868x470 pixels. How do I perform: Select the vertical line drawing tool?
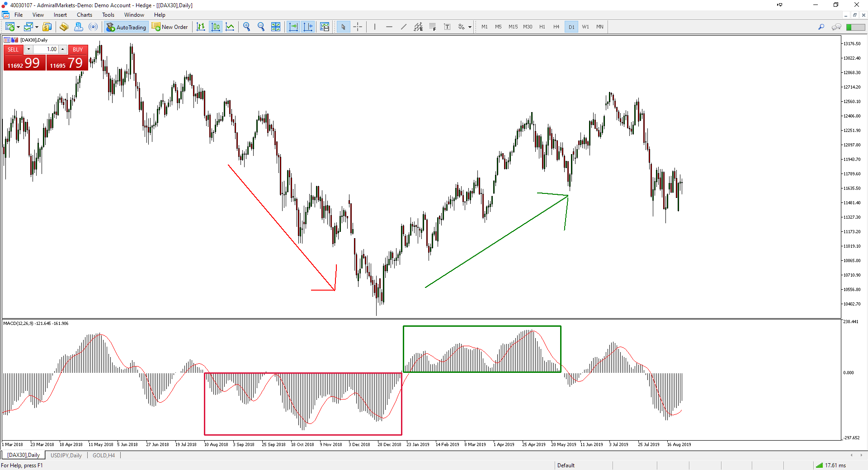pyautogui.click(x=374, y=27)
